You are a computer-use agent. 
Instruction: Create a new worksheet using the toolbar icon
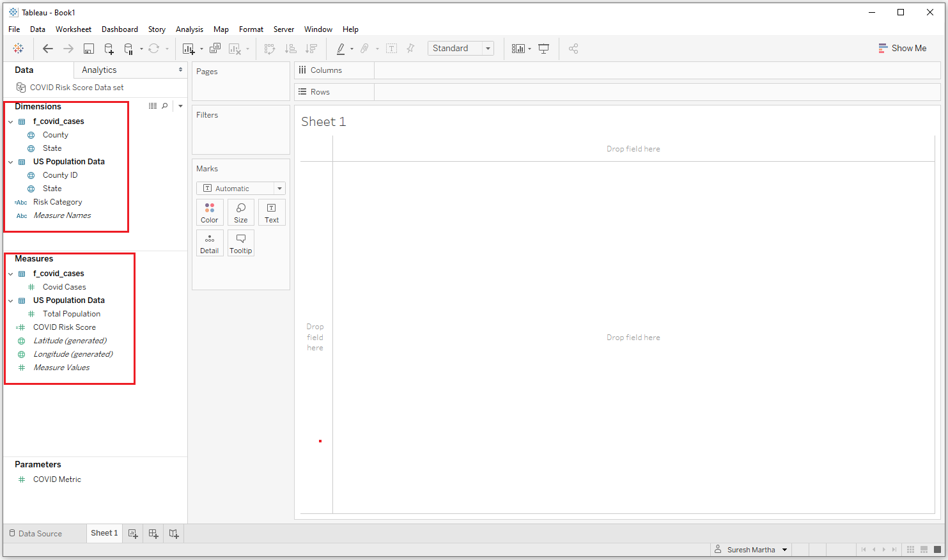pyautogui.click(x=189, y=48)
